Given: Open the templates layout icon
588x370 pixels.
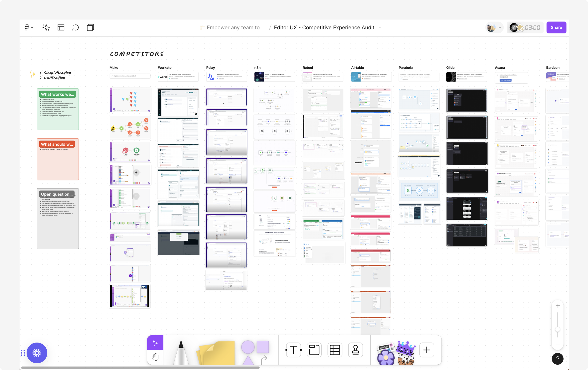Looking at the screenshot, I should [x=61, y=27].
